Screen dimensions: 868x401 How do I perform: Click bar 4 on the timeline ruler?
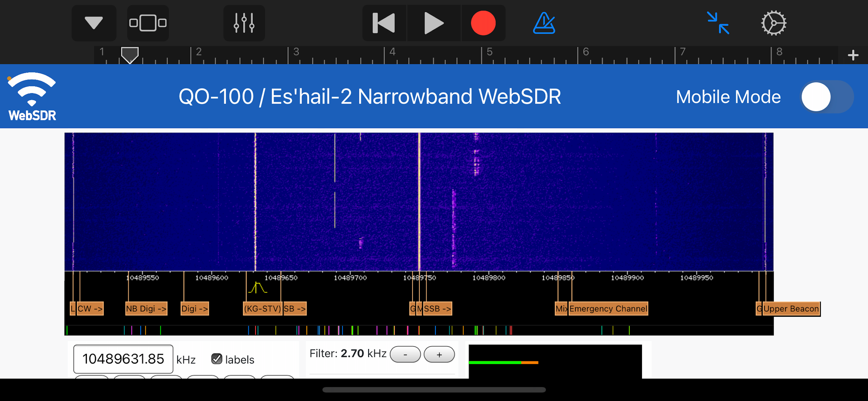coord(392,52)
